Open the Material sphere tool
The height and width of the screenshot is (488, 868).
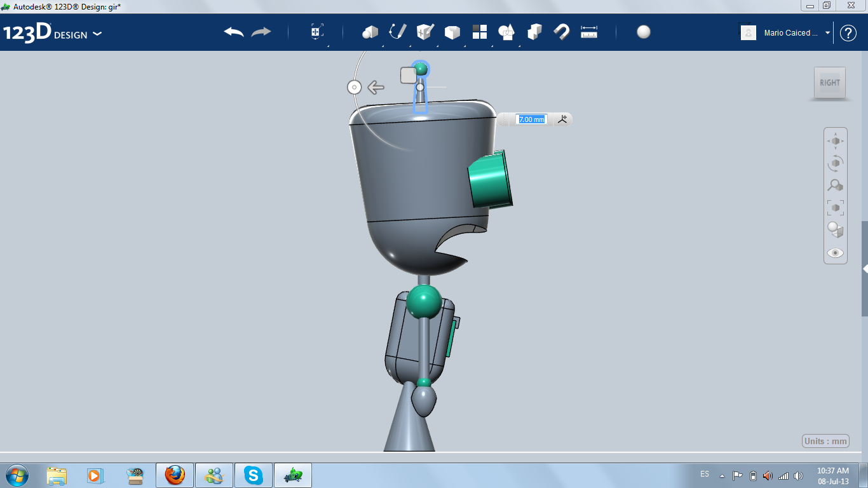pos(644,32)
